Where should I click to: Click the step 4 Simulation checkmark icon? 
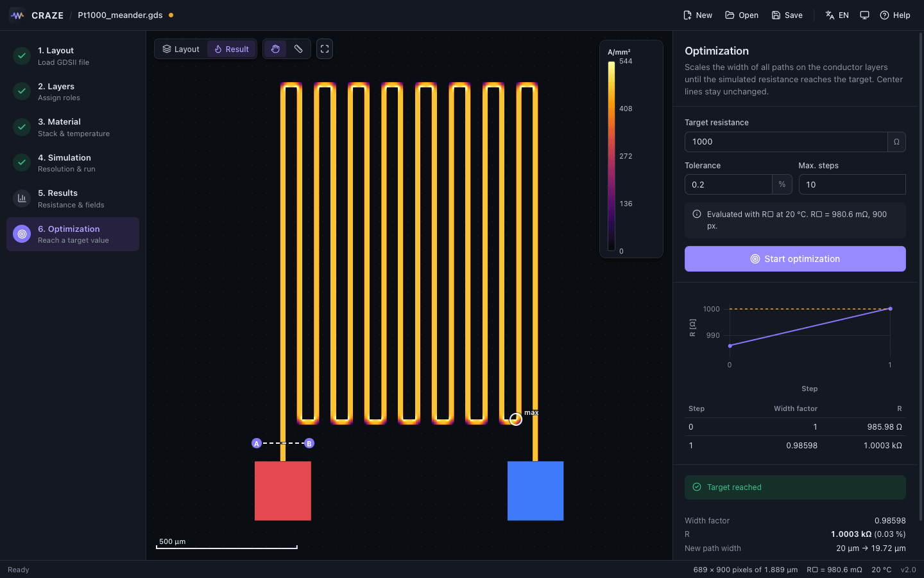click(x=22, y=162)
